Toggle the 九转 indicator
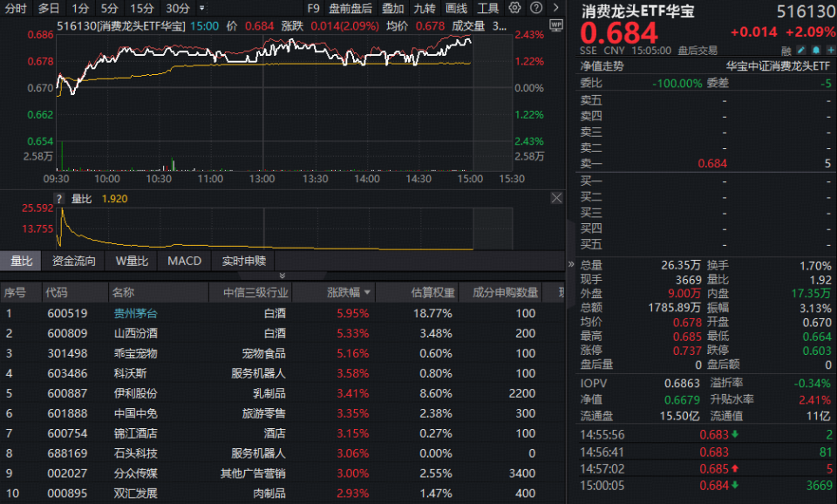Image resolution: width=837 pixels, height=504 pixels. click(x=425, y=8)
